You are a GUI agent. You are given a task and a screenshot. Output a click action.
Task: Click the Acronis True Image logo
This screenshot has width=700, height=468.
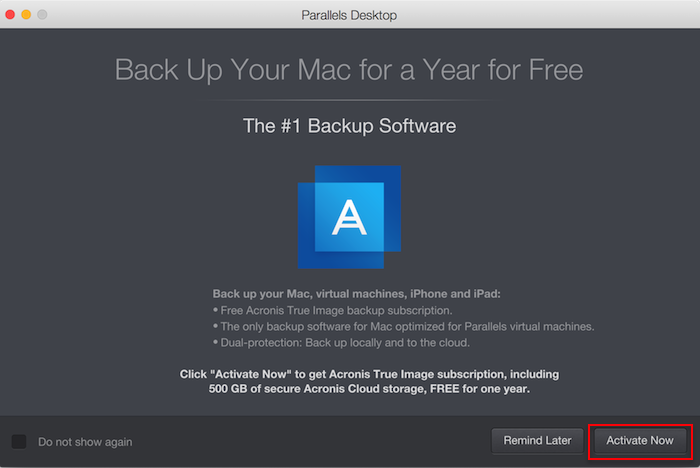349,217
